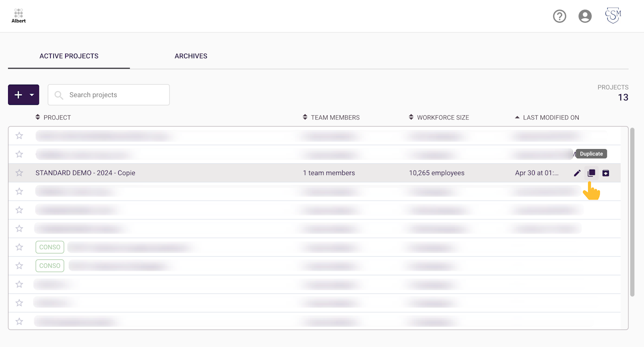644x347 pixels.
Task: Open the user account profile icon
Action: click(x=585, y=17)
